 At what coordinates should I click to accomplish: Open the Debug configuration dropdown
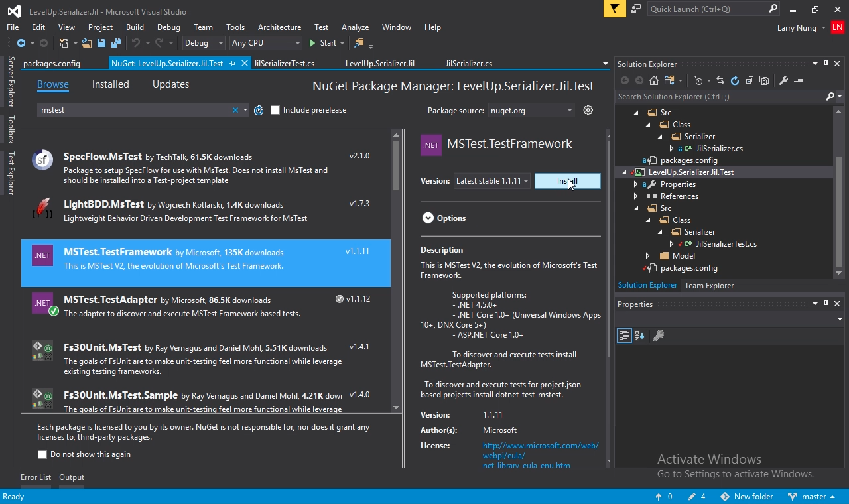click(x=204, y=43)
